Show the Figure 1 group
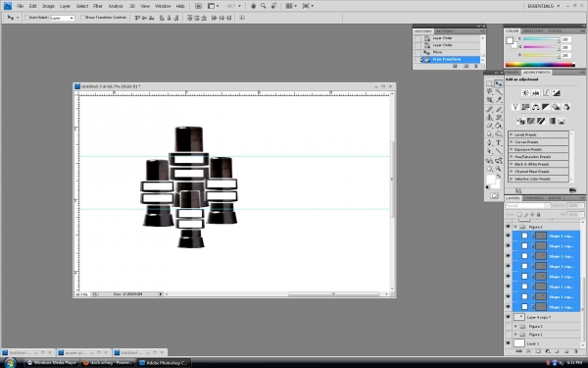Image resolution: width=588 pixels, height=368 pixels. 508,335
